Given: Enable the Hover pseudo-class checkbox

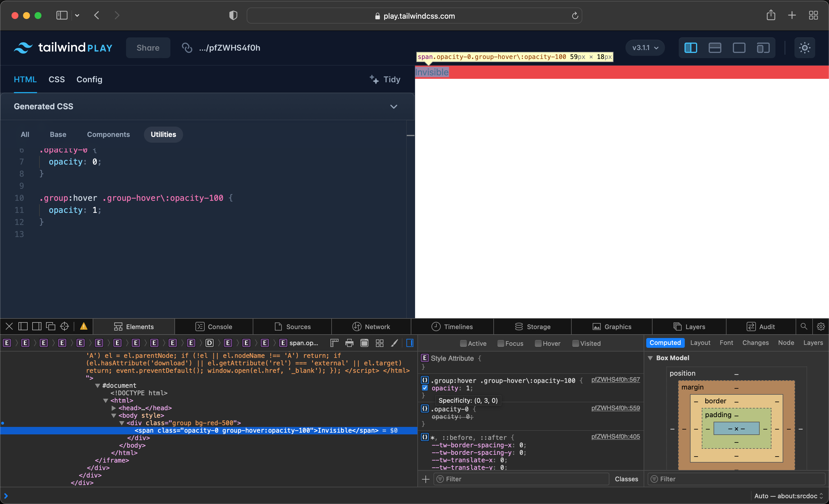Looking at the screenshot, I should pos(538,343).
